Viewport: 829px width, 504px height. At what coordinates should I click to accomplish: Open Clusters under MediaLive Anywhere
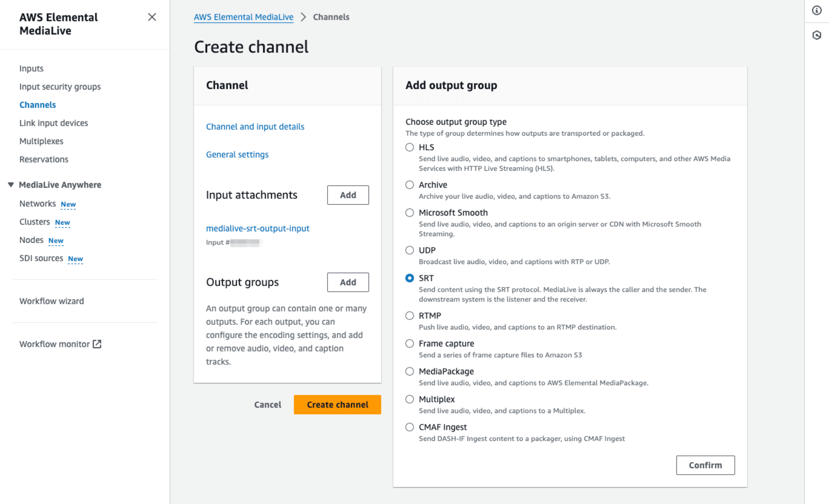pos(35,222)
